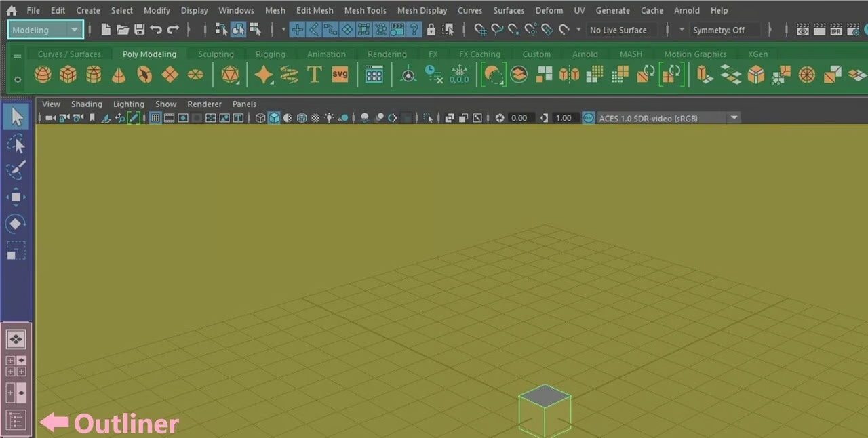This screenshot has width=868, height=438.
Task: Select the Paint Selection tool
Action: pos(16,170)
